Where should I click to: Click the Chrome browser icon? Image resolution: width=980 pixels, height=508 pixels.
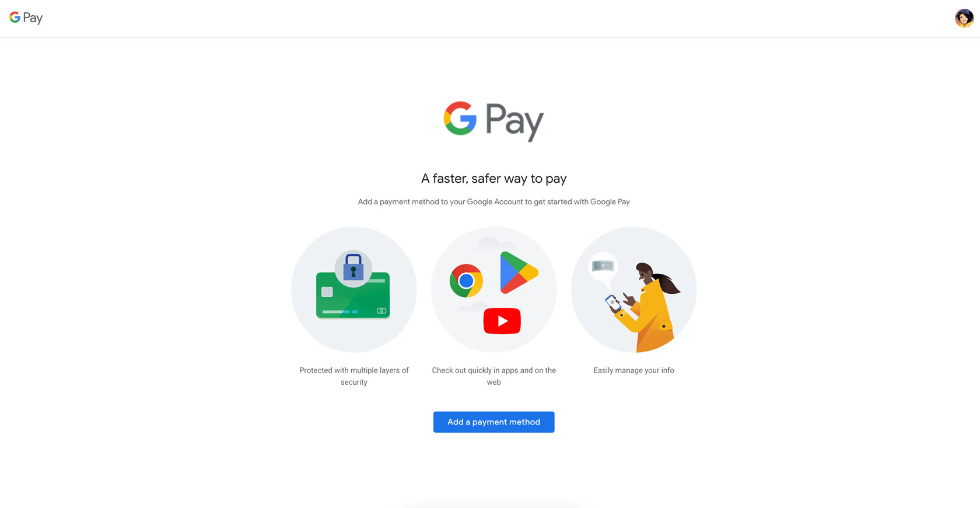pos(466,281)
